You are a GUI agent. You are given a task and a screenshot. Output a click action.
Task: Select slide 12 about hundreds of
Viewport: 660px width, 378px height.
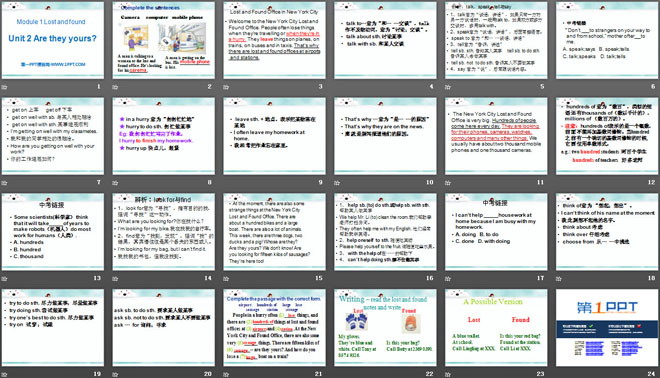607,136
